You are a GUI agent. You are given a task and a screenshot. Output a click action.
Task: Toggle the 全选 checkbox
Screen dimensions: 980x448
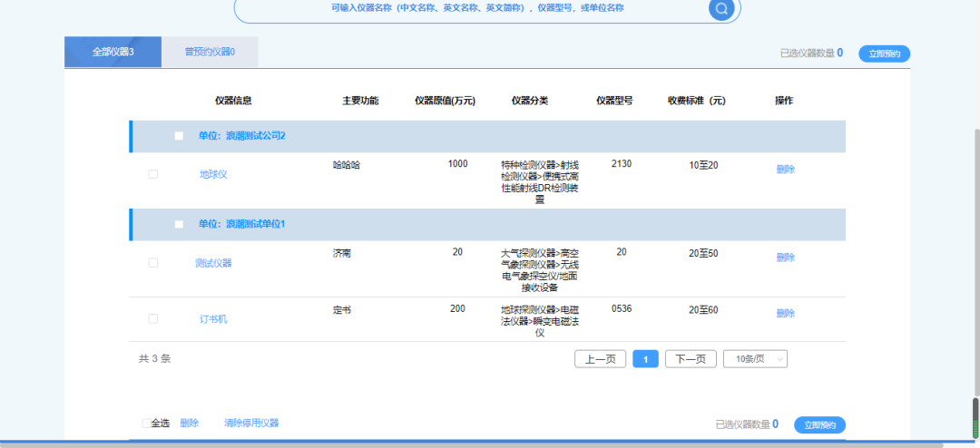click(x=146, y=424)
